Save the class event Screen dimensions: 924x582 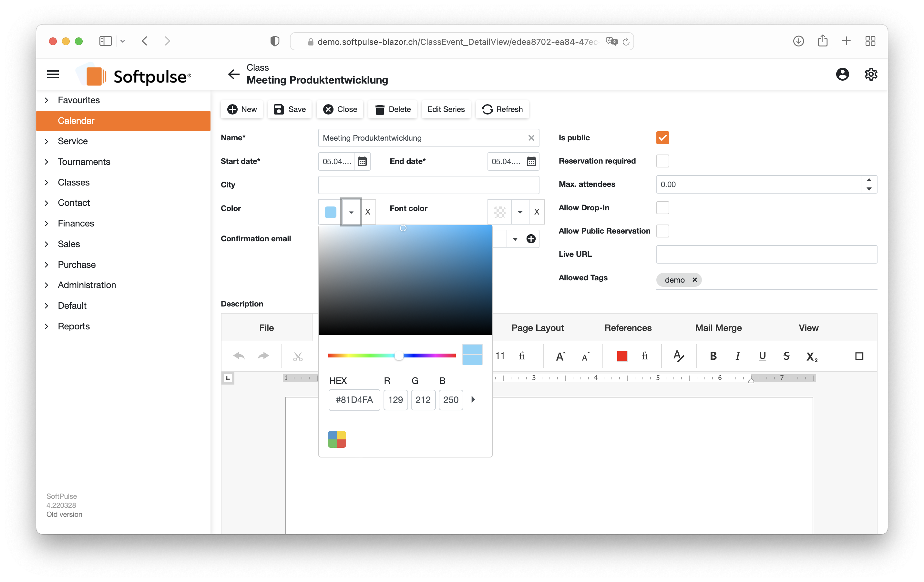(289, 109)
